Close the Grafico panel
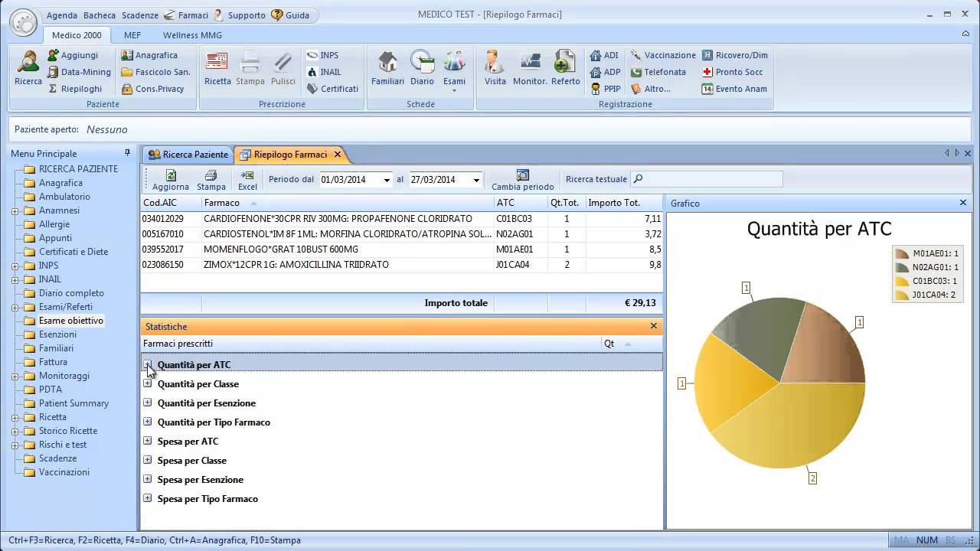 [x=963, y=203]
